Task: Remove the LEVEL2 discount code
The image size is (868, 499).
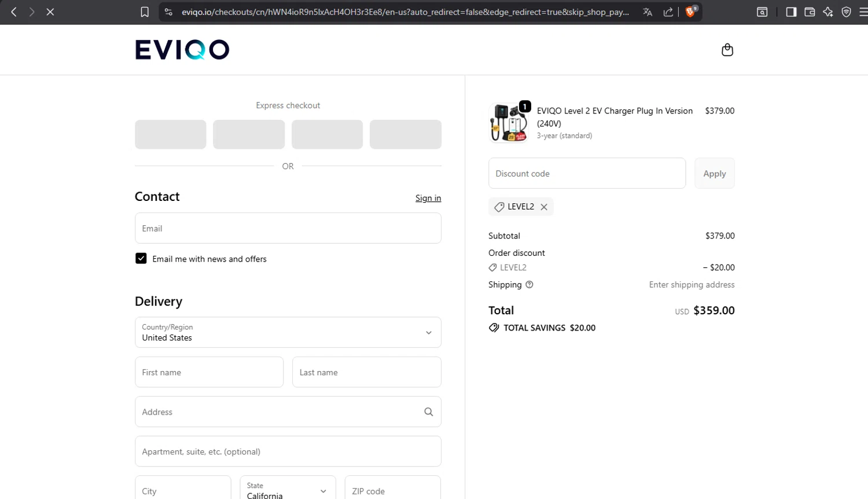Action: pyautogui.click(x=544, y=207)
